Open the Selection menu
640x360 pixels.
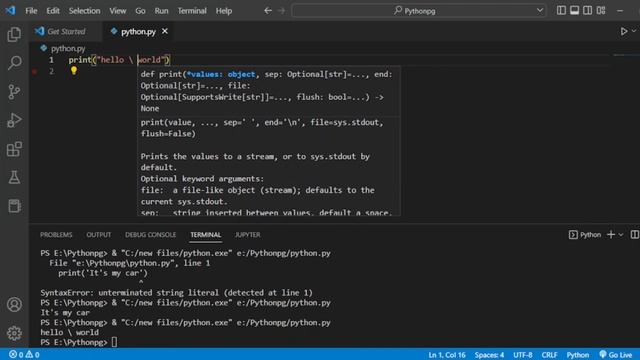[84, 11]
